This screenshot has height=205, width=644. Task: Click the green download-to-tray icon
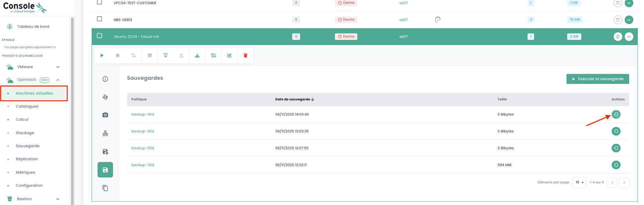197,55
